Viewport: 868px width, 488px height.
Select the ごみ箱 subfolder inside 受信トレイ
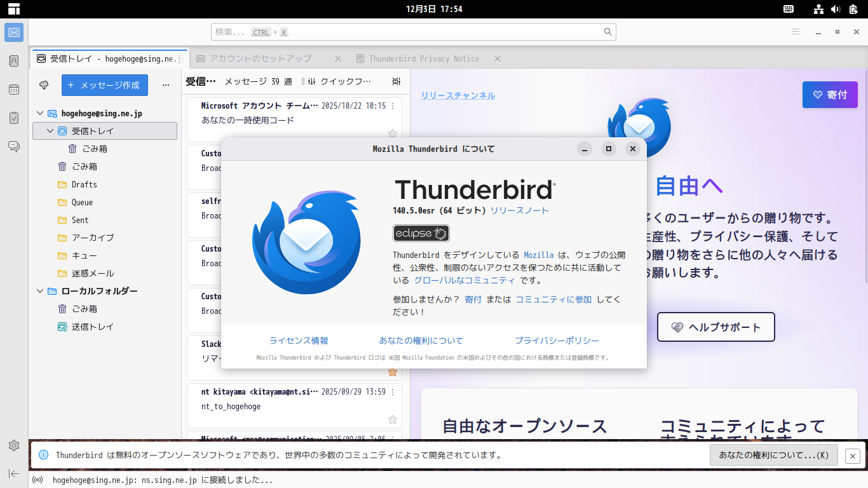[x=105, y=149]
